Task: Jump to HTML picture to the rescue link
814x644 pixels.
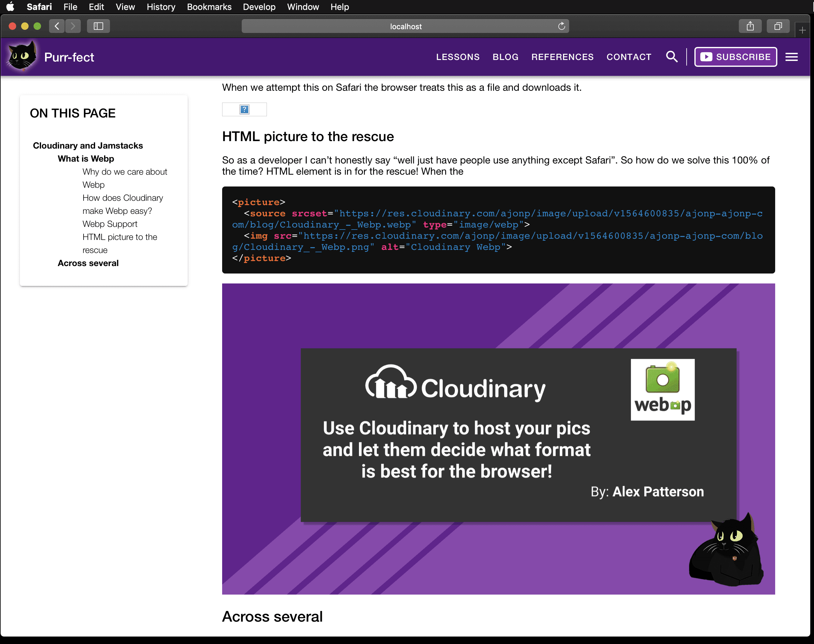Action: [120, 244]
